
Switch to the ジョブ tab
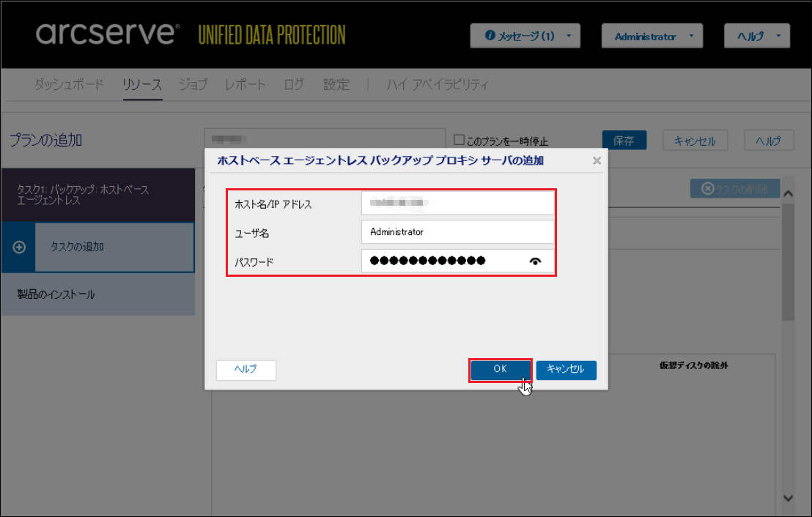coord(193,83)
